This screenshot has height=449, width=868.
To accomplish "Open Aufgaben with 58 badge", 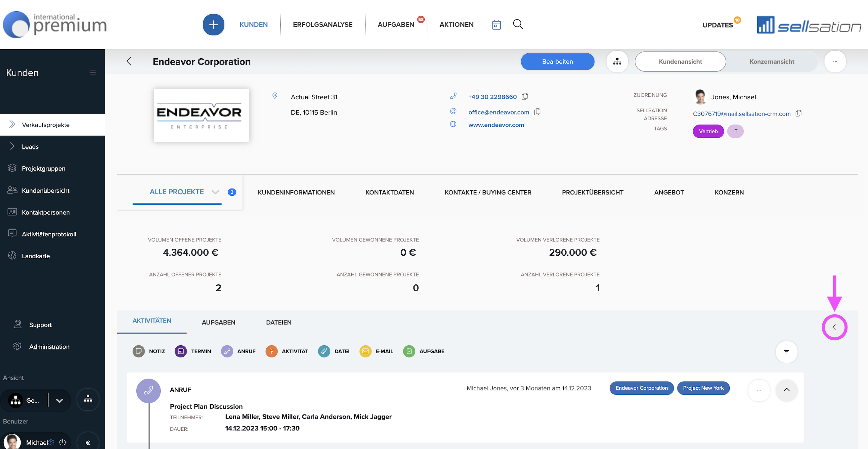I will (396, 25).
